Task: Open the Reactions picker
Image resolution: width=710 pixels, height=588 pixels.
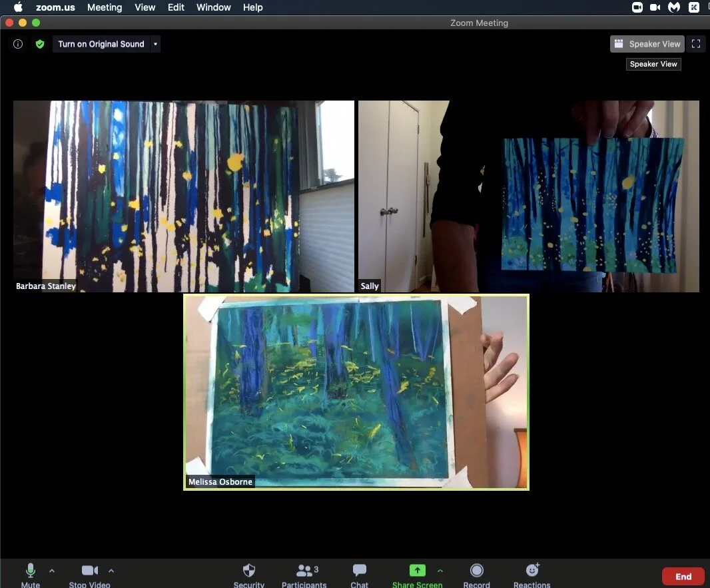Action: [532, 573]
